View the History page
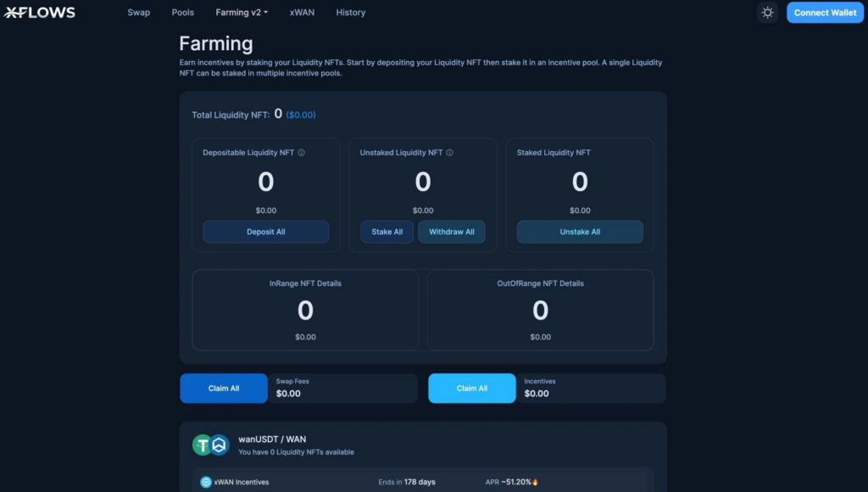Screen dimensions: 868x492 tap(351, 13)
